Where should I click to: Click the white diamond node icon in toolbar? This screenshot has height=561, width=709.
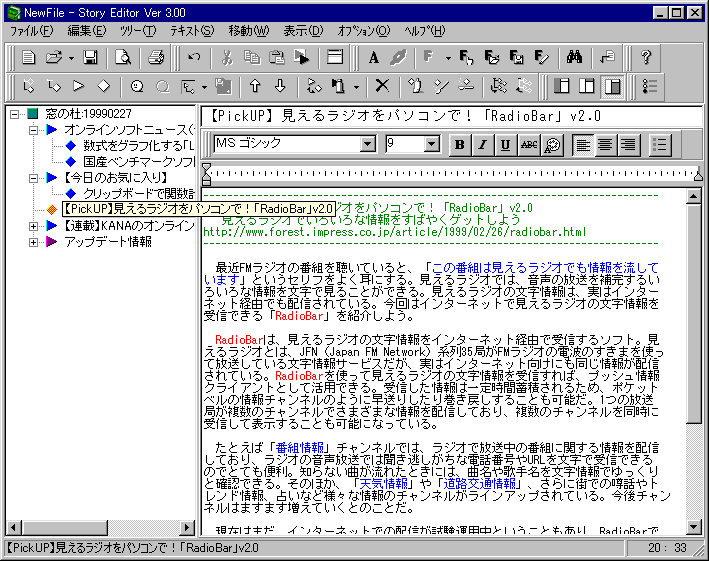click(x=104, y=86)
